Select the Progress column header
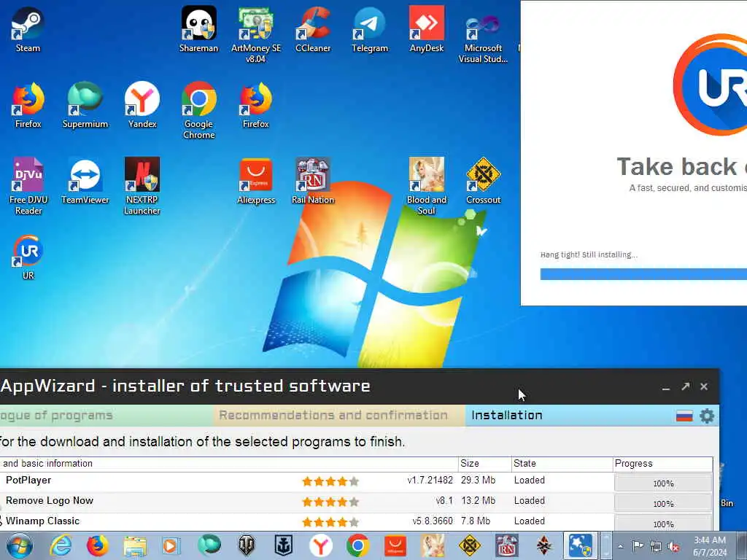This screenshot has height=560, width=747. pyautogui.click(x=662, y=463)
